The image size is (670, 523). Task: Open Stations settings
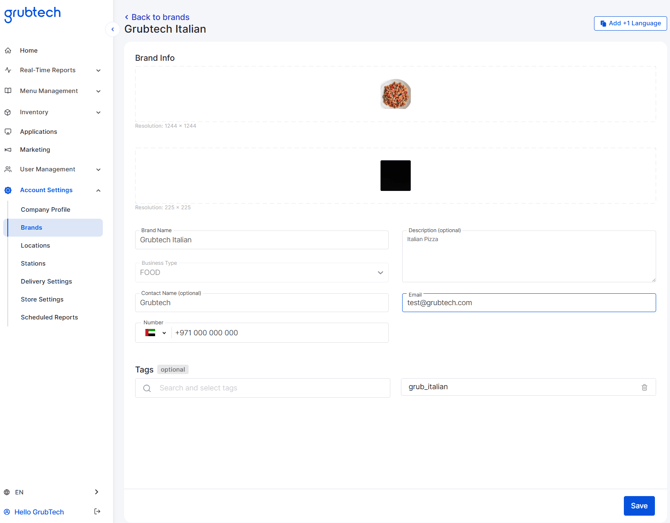[x=33, y=263]
